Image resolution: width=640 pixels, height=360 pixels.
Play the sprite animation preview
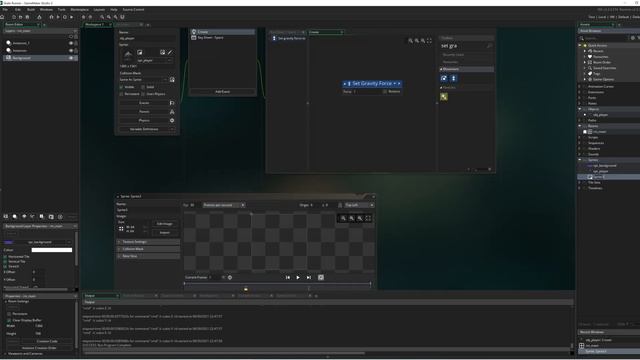(298, 278)
